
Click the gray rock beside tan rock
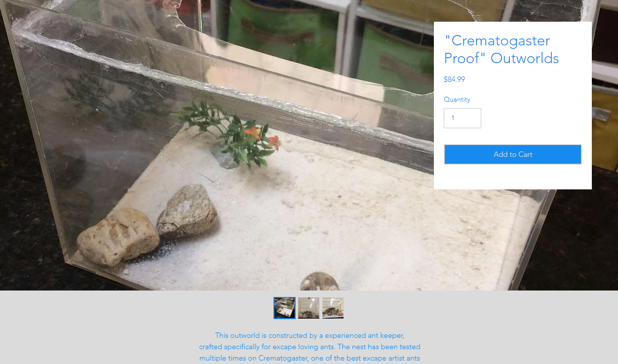[188, 211]
